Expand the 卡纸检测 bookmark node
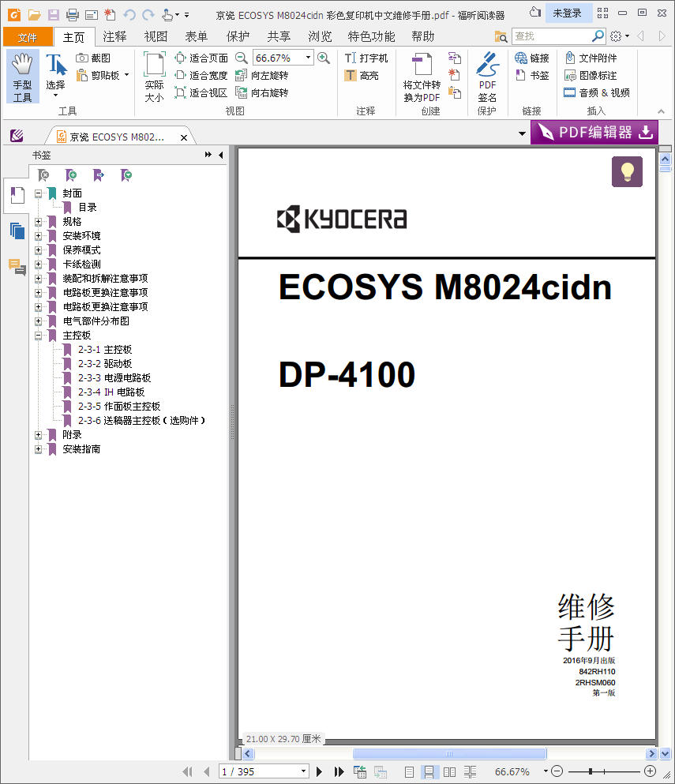This screenshot has width=675, height=784. [x=38, y=264]
